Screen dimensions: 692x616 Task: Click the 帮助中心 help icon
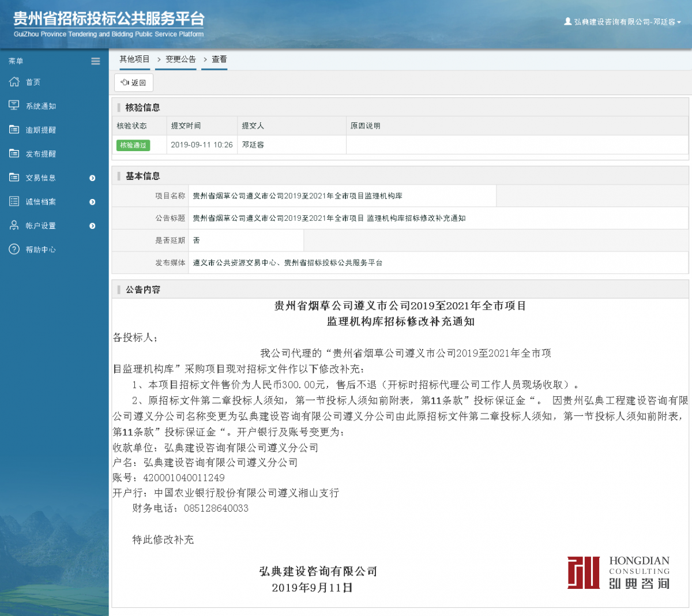(x=15, y=249)
